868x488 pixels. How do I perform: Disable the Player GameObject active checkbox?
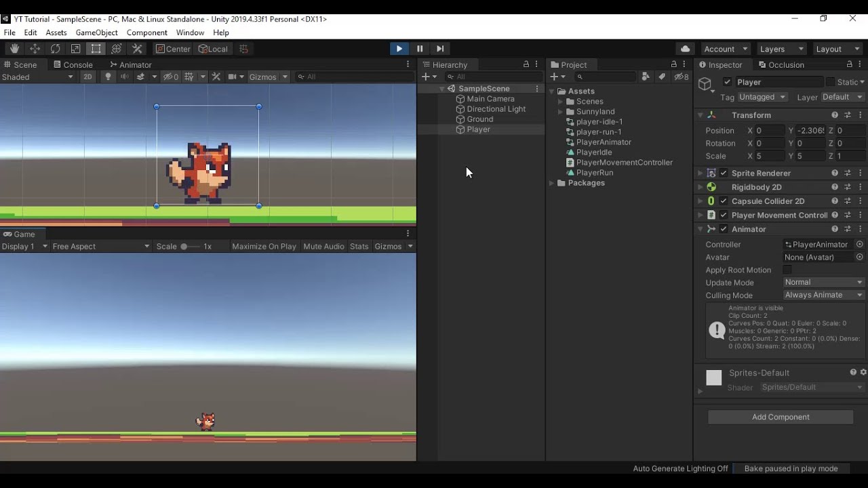[728, 82]
